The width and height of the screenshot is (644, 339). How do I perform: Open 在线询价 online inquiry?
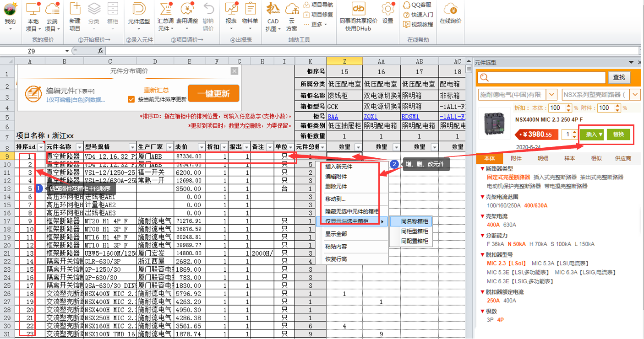[x=451, y=14]
